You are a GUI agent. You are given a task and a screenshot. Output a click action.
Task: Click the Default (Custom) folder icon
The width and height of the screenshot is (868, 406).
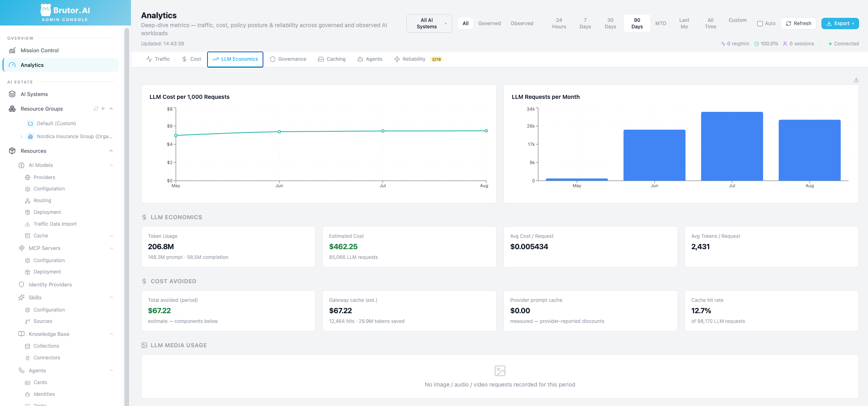pyautogui.click(x=30, y=124)
